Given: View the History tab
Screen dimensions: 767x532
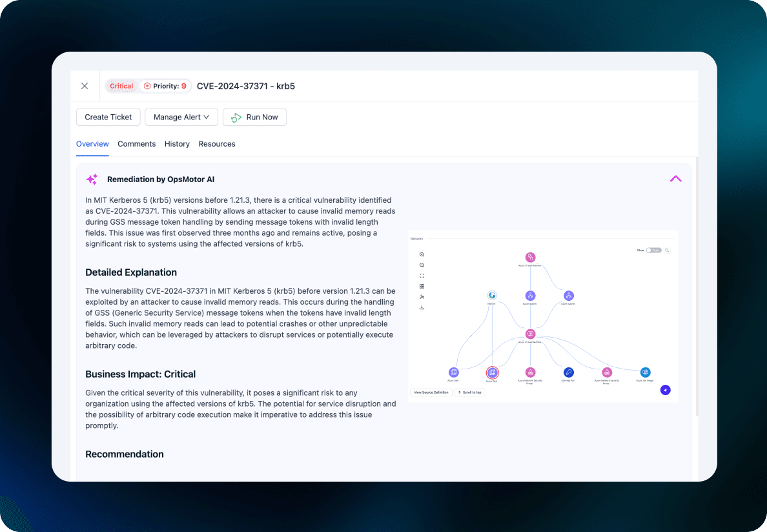Looking at the screenshot, I should pyautogui.click(x=177, y=144).
